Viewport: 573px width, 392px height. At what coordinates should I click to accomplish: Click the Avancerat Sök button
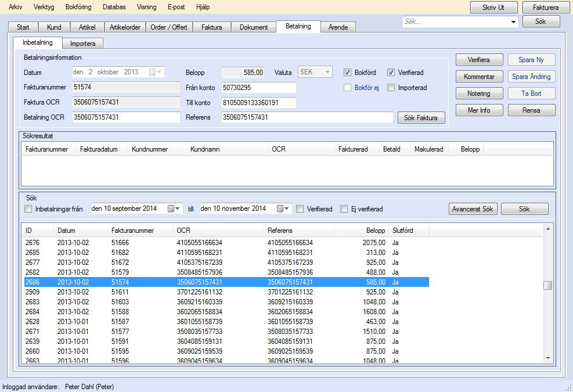473,209
